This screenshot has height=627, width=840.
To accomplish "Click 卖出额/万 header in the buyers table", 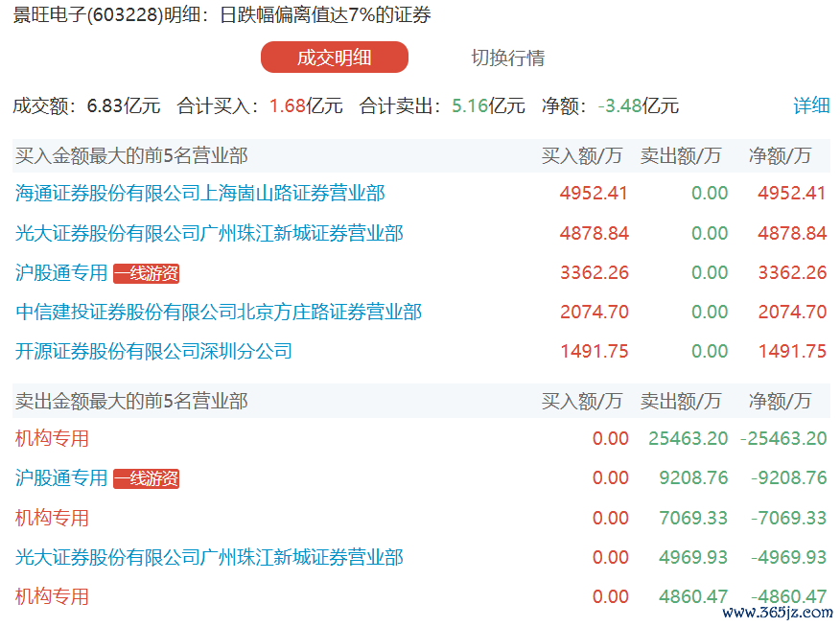I will (x=681, y=156).
